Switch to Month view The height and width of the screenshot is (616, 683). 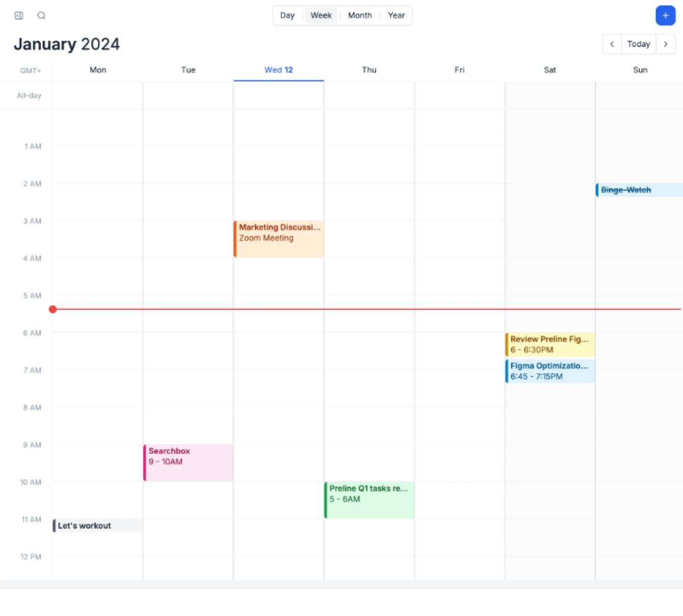coord(360,15)
